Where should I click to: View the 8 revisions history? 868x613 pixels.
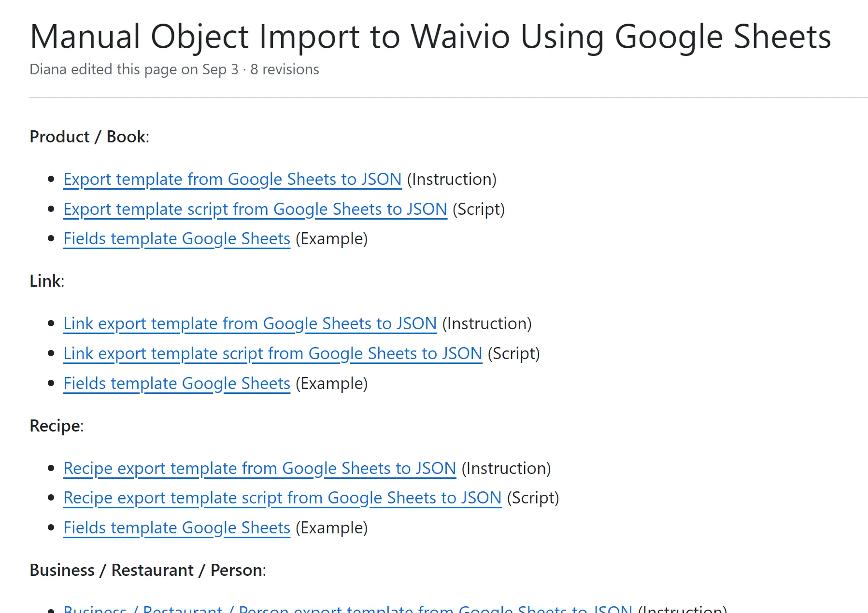click(285, 70)
